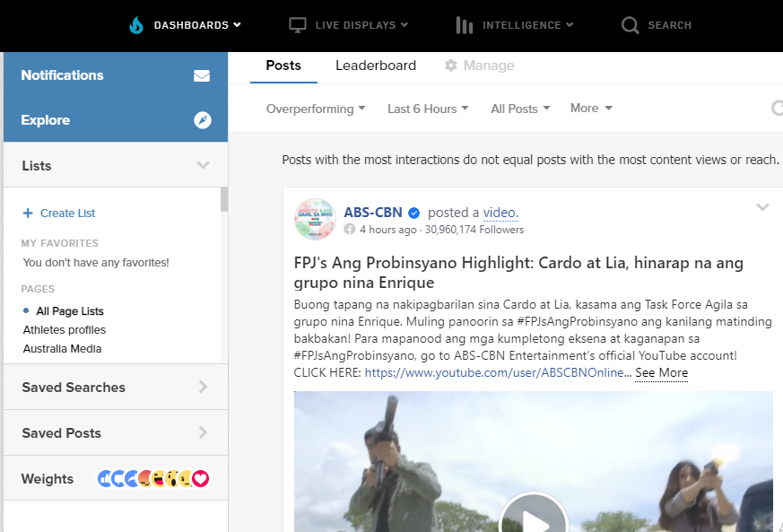Click the sidebar lists scrollbar
Screen dimensions: 783x532
click(x=224, y=200)
